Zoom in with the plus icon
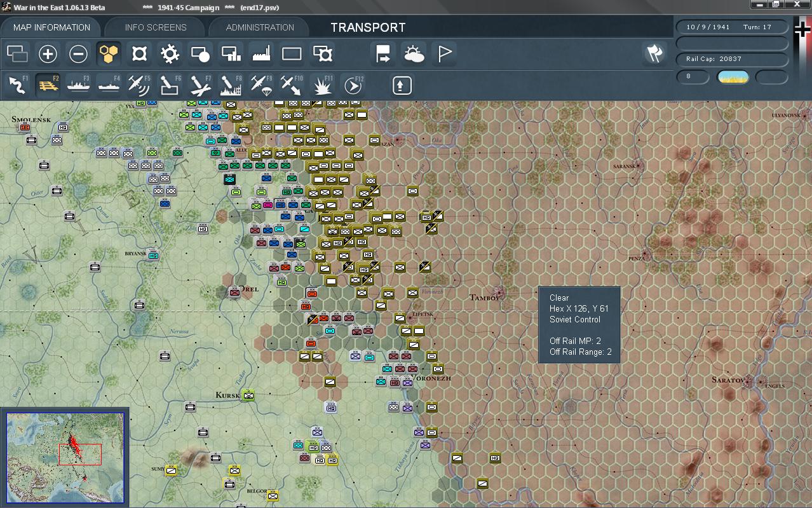The image size is (812, 508). (x=48, y=54)
